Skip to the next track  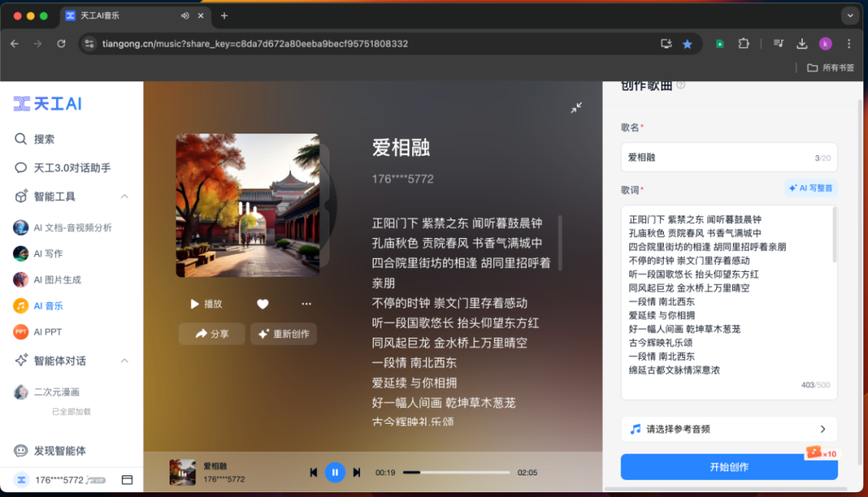coord(357,472)
